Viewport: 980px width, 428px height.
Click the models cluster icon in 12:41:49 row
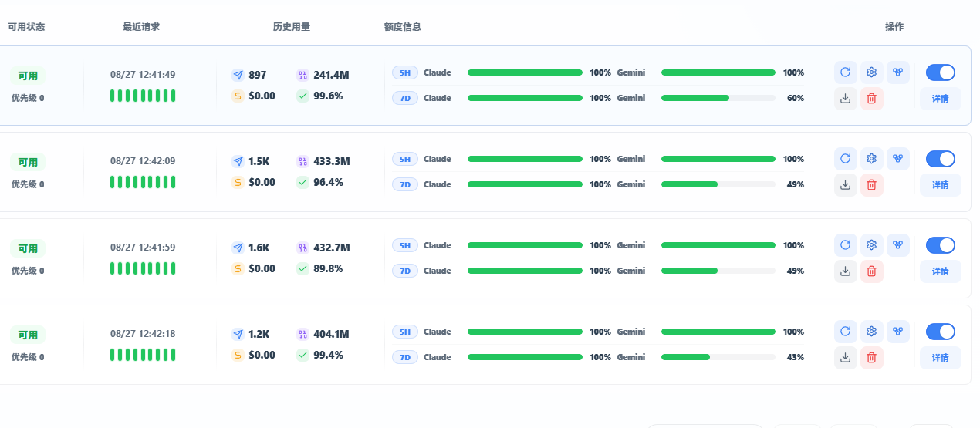click(x=898, y=72)
